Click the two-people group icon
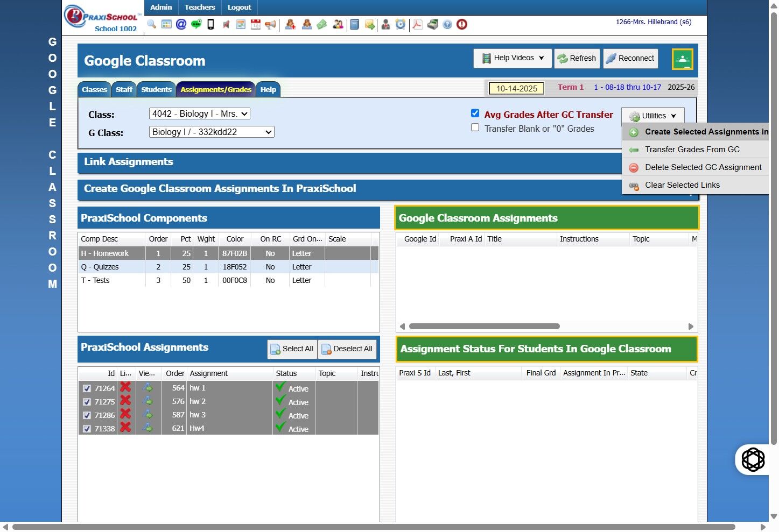The width and height of the screenshot is (779, 532). click(x=338, y=24)
